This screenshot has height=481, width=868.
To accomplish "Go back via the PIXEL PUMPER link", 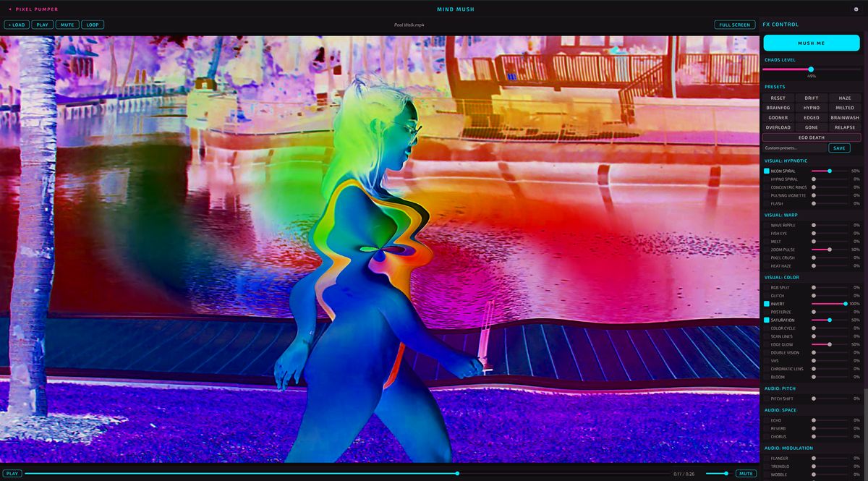I will 34,9.
